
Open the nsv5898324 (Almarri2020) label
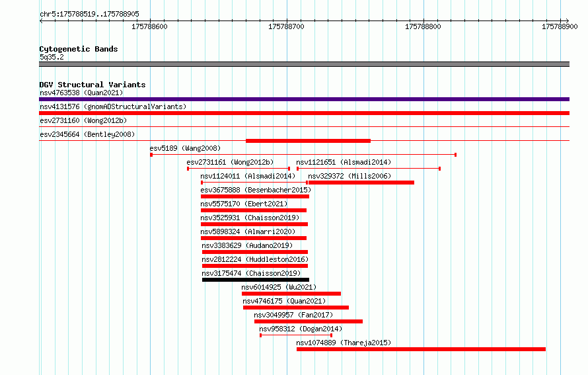(248, 231)
